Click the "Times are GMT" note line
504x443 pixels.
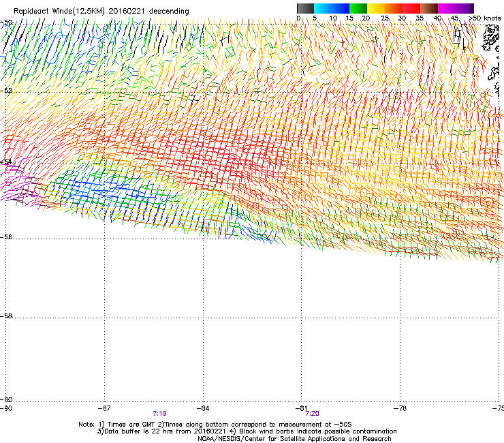pyautogui.click(x=215, y=425)
